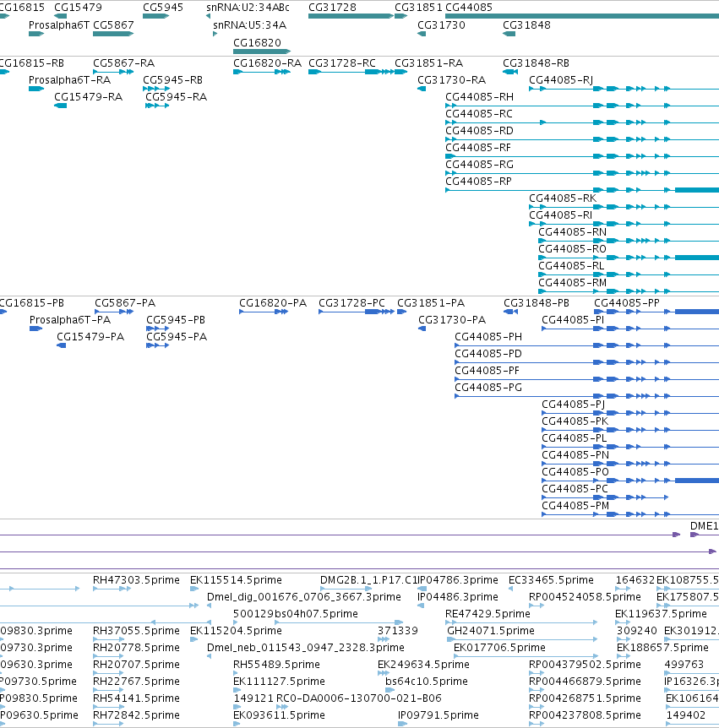Viewport: 719px width, 728px height.
Task: Click transcript CG31848-RB label
Action: (x=536, y=63)
